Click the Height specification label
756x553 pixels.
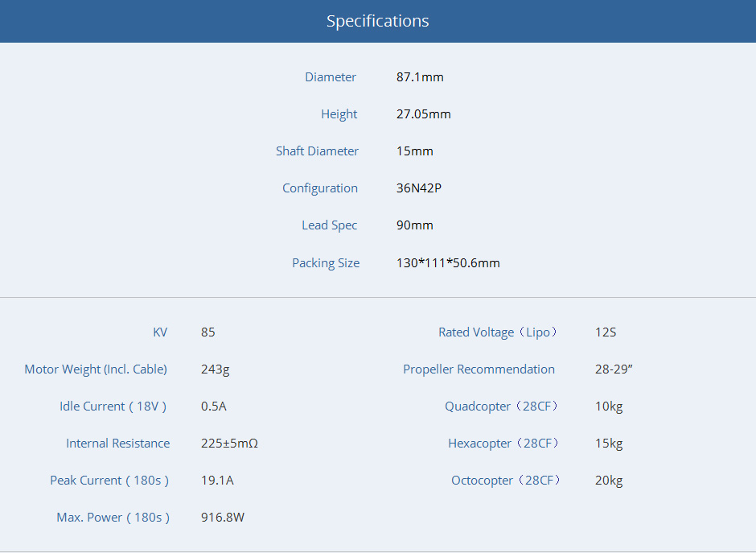[339, 114]
